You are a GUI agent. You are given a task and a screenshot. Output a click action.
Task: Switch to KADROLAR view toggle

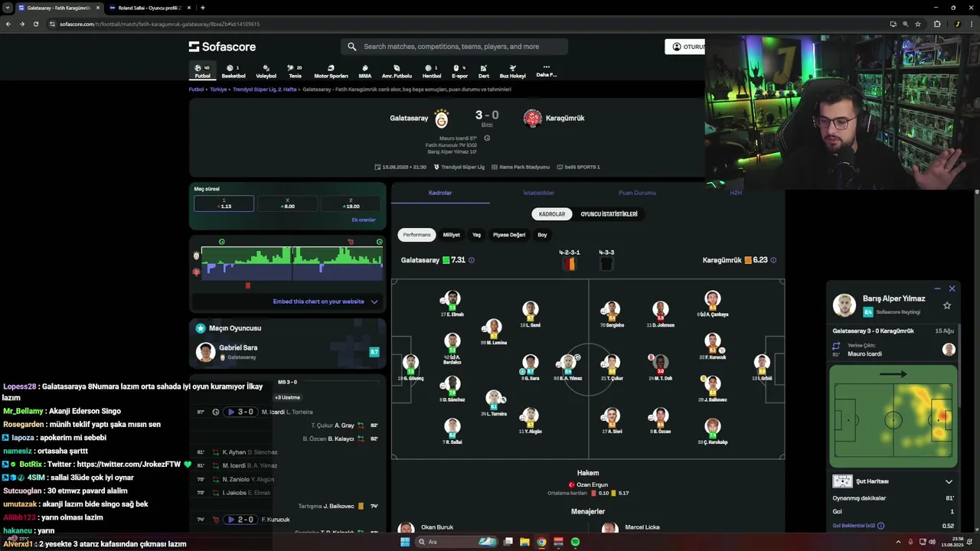click(x=552, y=214)
